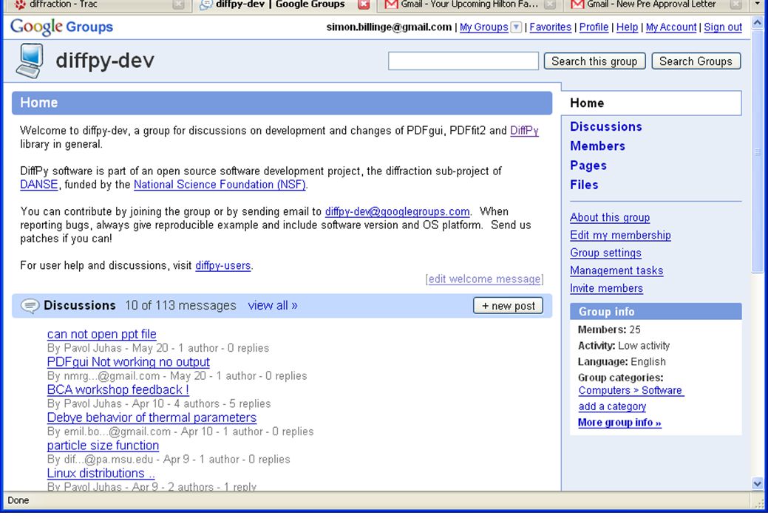Click the Sign out link

pos(723,27)
